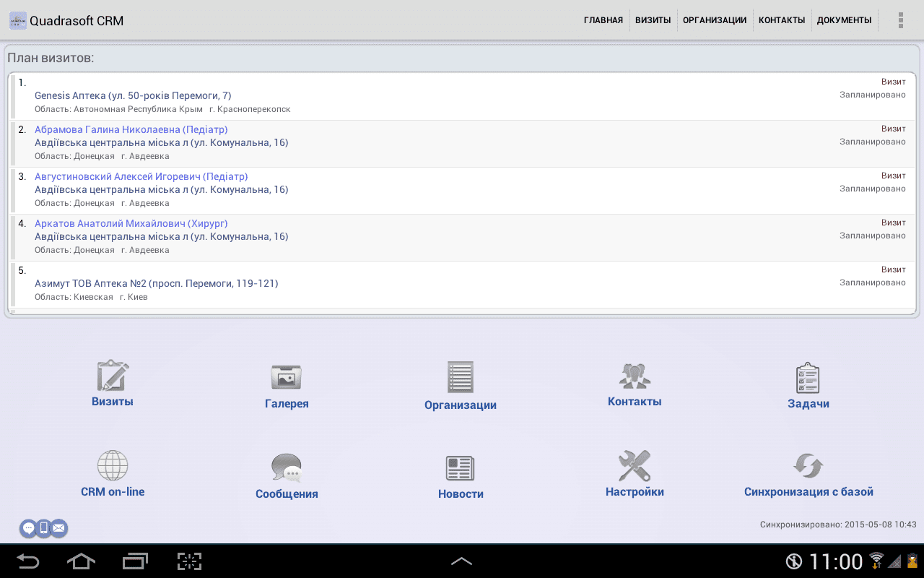The image size is (924, 578).
Task: Tap Синхронизировано: 2015-05-08 10:43 status text
Action: (838, 525)
